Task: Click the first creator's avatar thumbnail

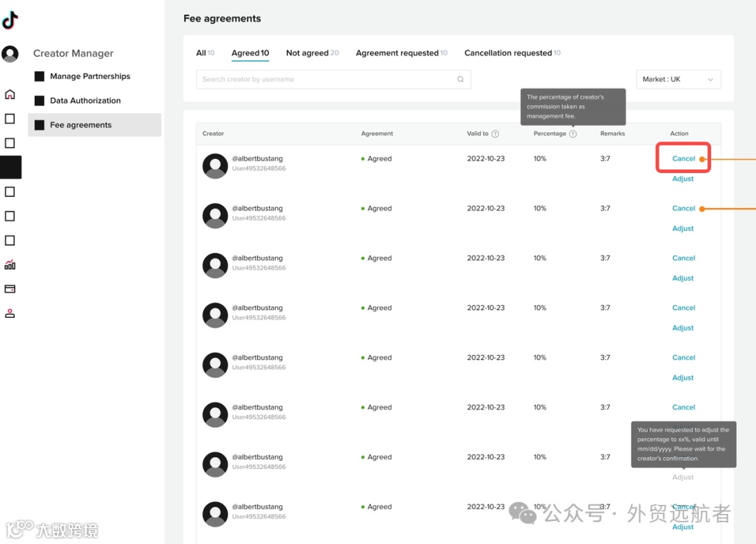Action: [215, 166]
